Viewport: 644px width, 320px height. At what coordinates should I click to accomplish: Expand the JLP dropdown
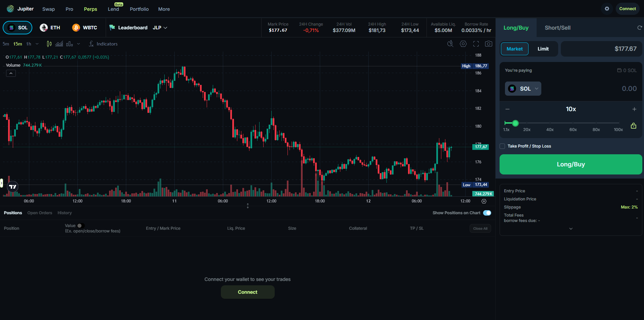point(160,28)
